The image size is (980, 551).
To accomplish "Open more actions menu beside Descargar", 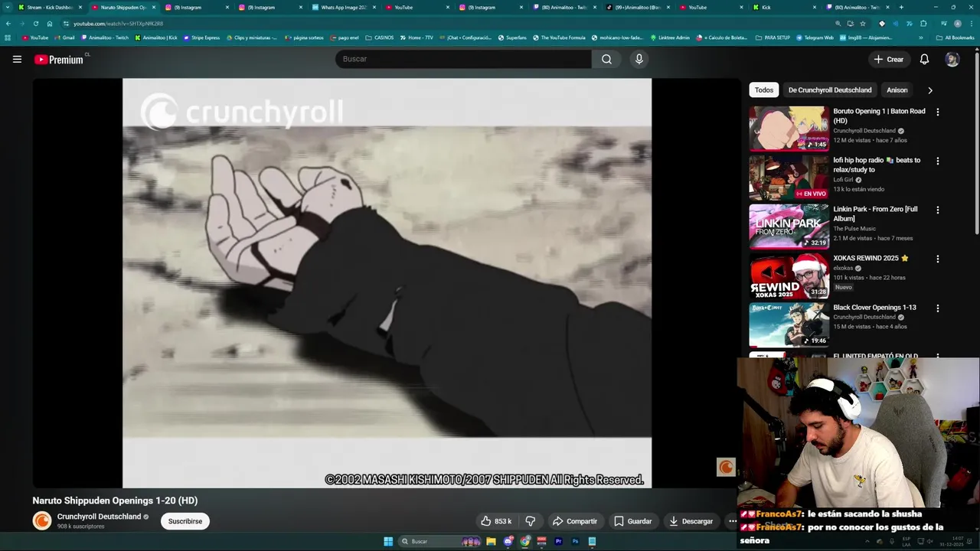I will pyautogui.click(x=732, y=521).
